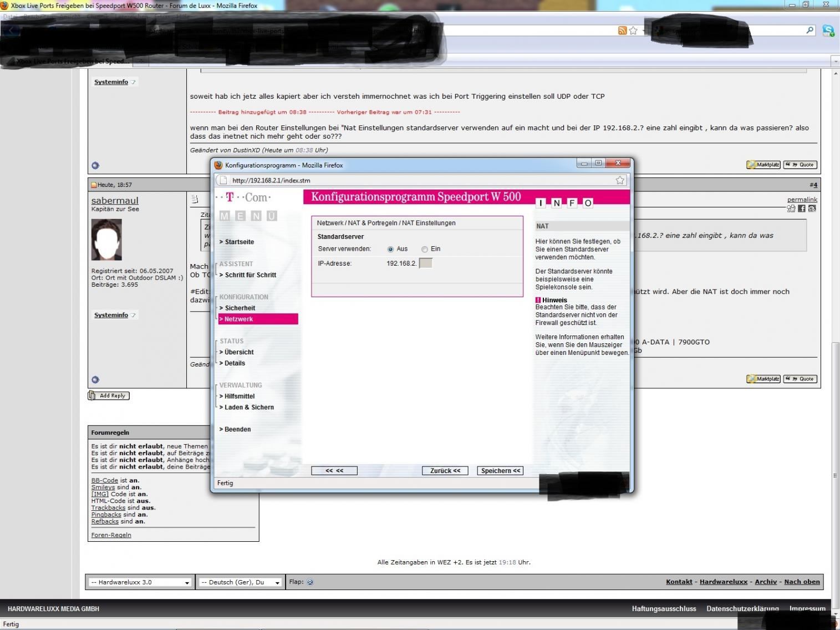Open the Skype toolbar icon
The image size is (840, 630).
pyautogui.click(x=828, y=31)
